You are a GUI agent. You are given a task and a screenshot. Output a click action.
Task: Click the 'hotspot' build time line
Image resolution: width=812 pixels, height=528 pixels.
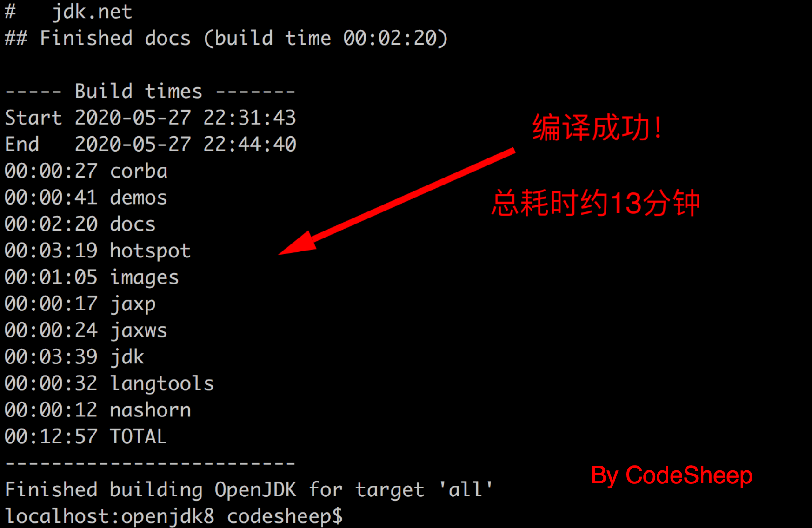click(98, 251)
